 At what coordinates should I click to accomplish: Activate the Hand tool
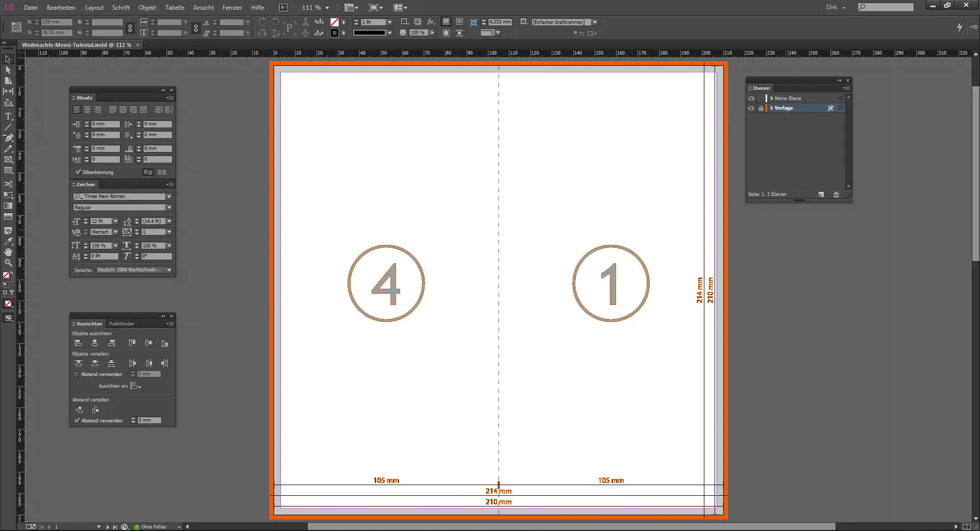(x=8, y=252)
